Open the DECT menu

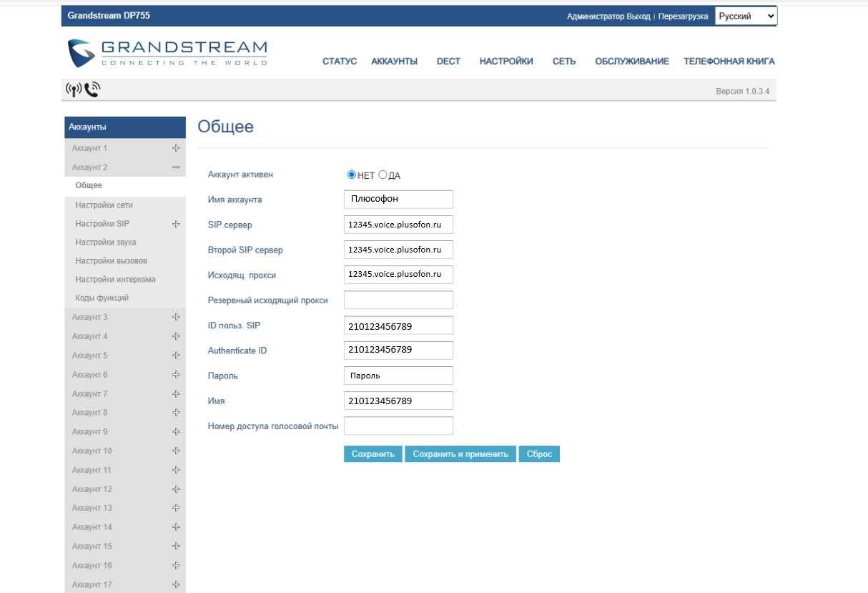point(448,62)
